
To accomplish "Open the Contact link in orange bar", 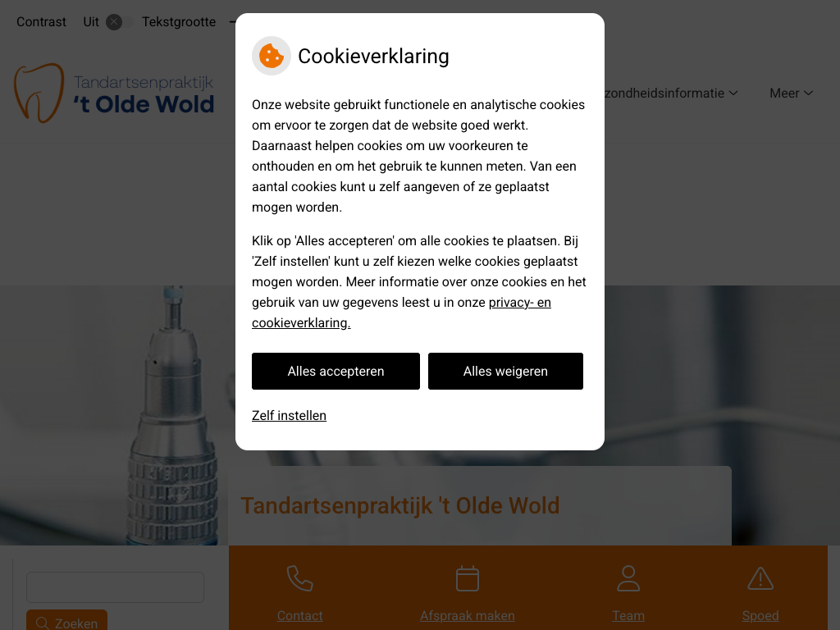I will (x=300, y=615).
